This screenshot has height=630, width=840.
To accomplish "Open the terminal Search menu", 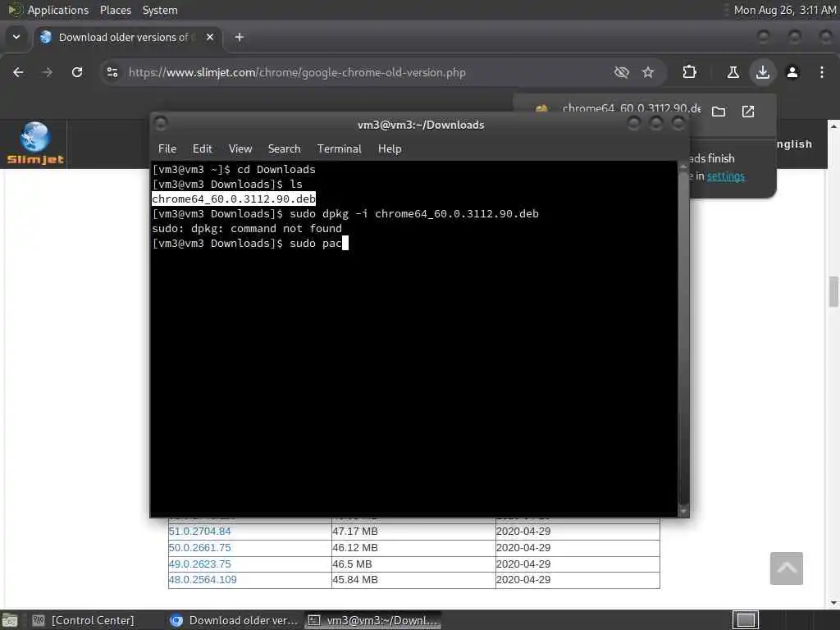I will [285, 149].
